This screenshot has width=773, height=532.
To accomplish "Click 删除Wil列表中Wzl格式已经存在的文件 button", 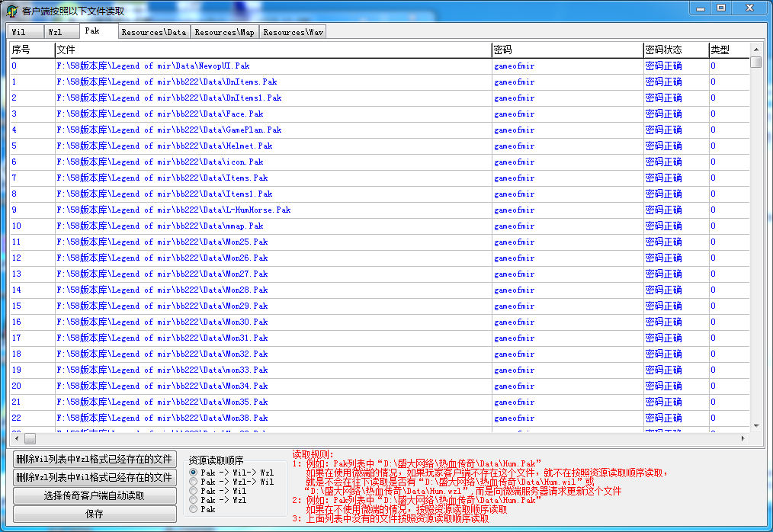I will tap(95, 459).
